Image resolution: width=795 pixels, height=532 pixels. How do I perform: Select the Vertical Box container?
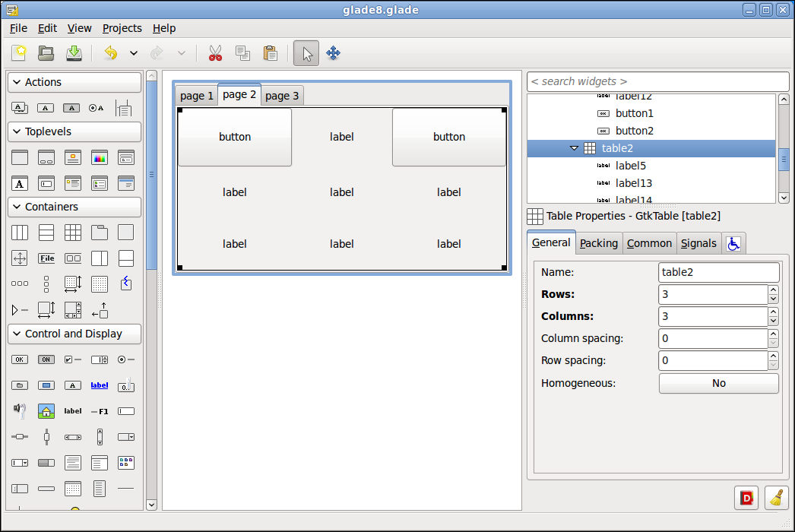coord(46,233)
